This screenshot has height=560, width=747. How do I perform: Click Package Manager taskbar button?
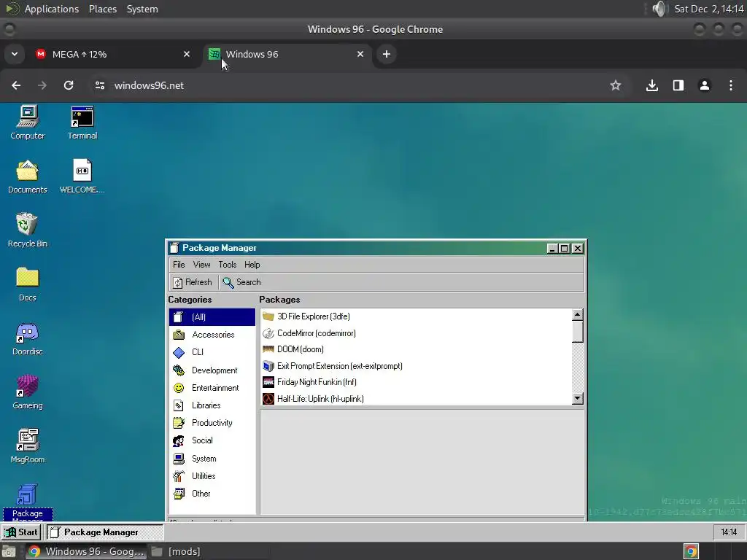(105, 532)
